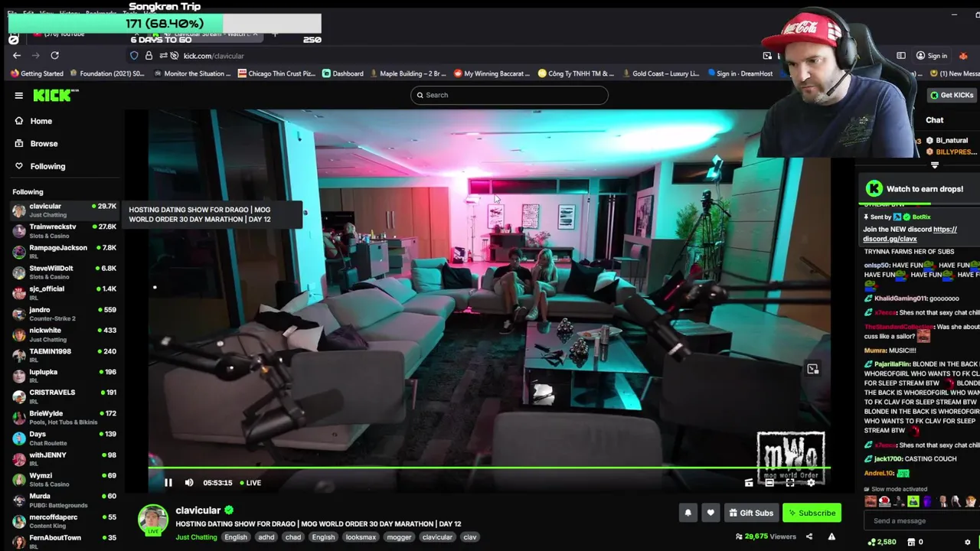Open CRISTRAVELS channel in Following
The height and width of the screenshot is (551, 980).
pyautogui.click(x=64, y=396)
